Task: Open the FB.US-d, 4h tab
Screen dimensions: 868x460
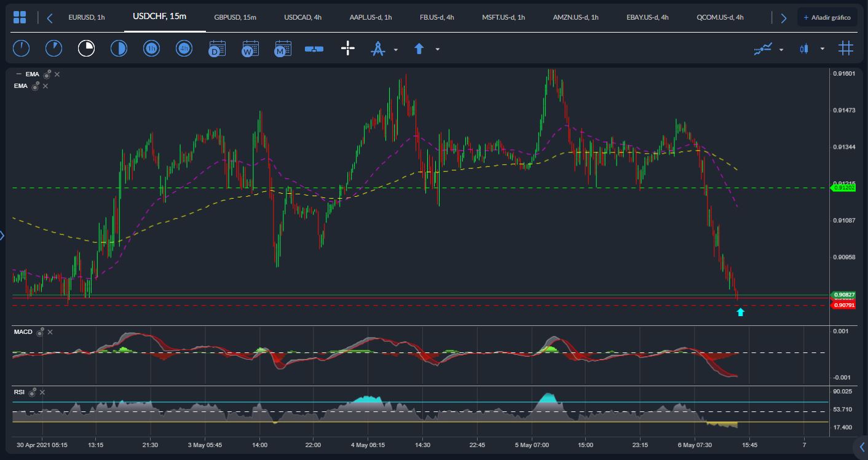Action: tap(437, 18)
